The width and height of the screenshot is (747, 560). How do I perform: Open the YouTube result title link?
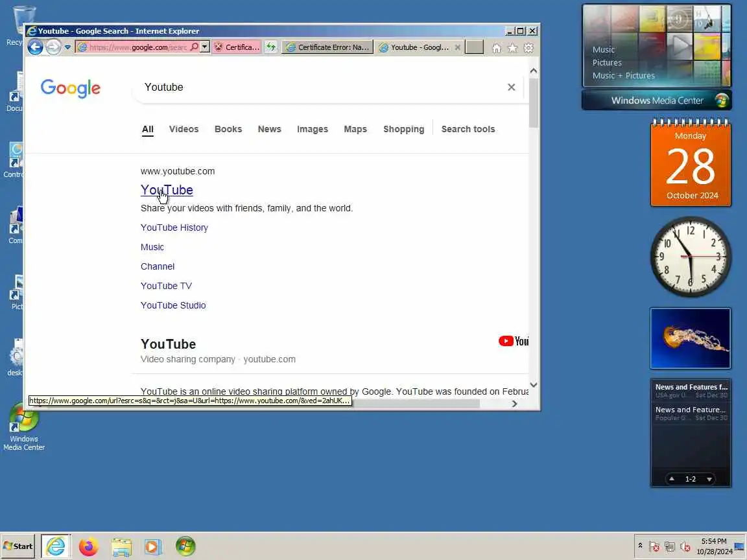coord(167,190)
